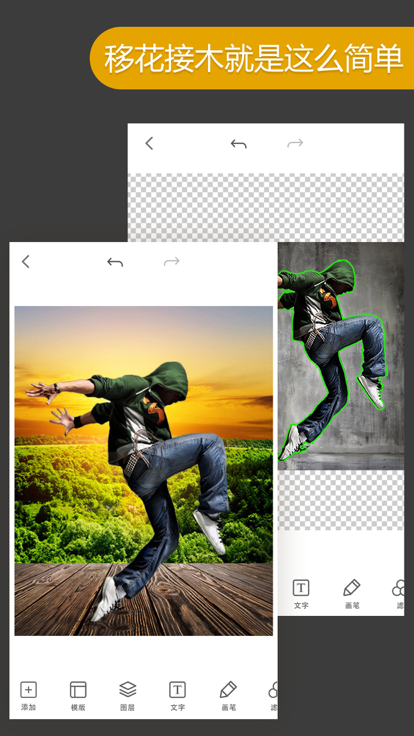This screenshot has width=414, height=736.
Task: Open the 图层 layers panel icon
Action: pos(128,689)
